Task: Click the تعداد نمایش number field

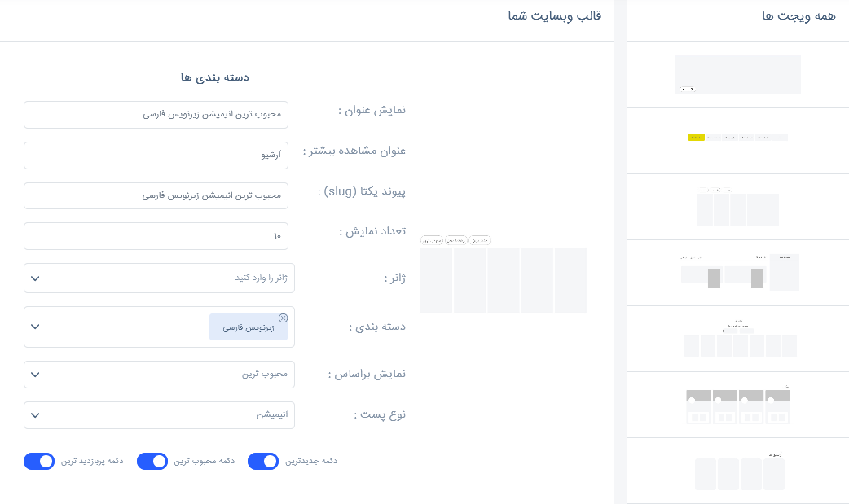Action: pyautogui.click(x=156, y=236)
